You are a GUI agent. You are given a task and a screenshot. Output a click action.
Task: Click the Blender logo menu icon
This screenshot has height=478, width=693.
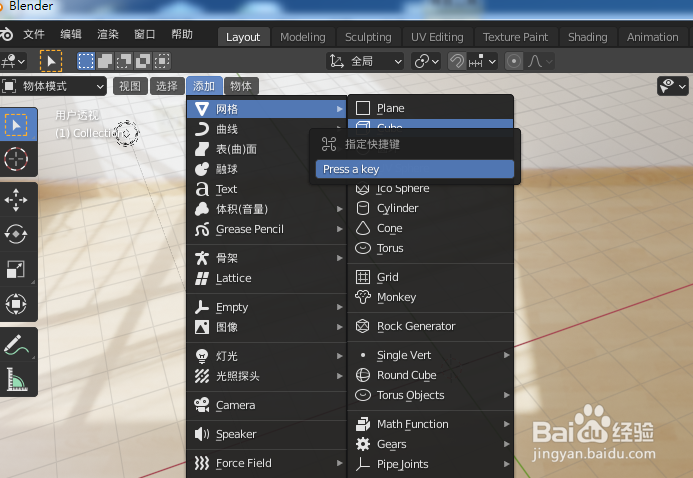point(7,34)
